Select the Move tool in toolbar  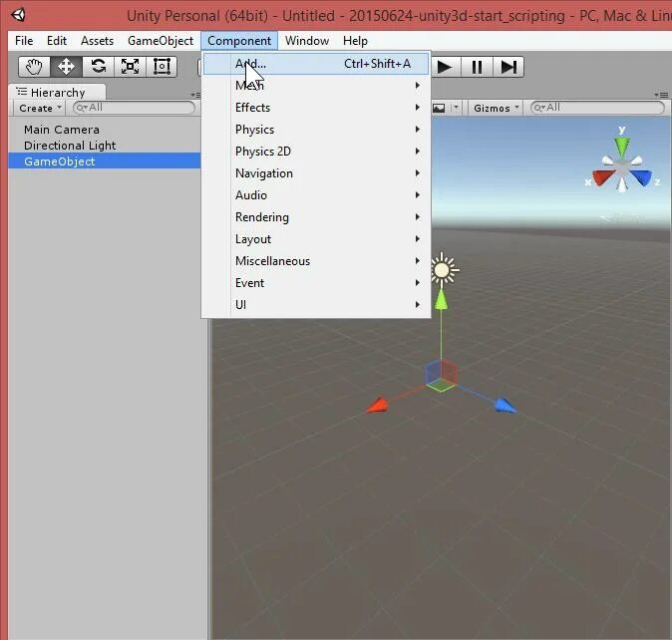coord(66,67)
